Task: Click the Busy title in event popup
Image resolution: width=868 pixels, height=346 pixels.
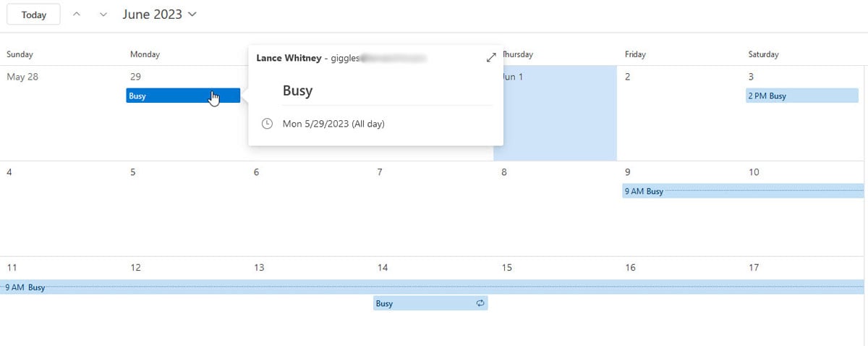Action: [x=297, y=91]
